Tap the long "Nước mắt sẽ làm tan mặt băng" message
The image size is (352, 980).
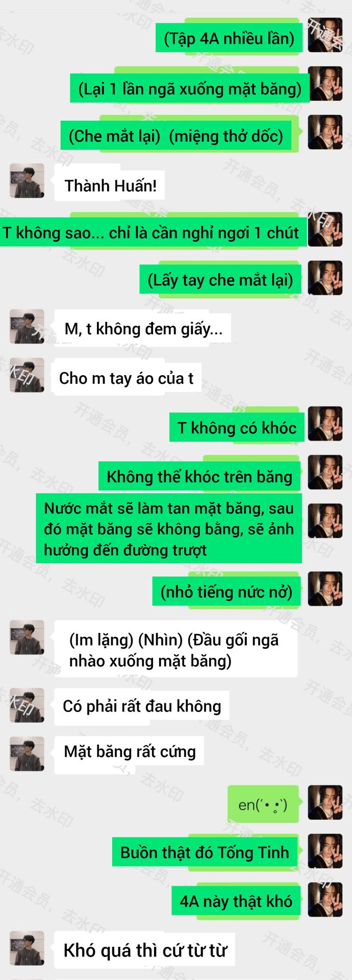(x=169, y=528)
